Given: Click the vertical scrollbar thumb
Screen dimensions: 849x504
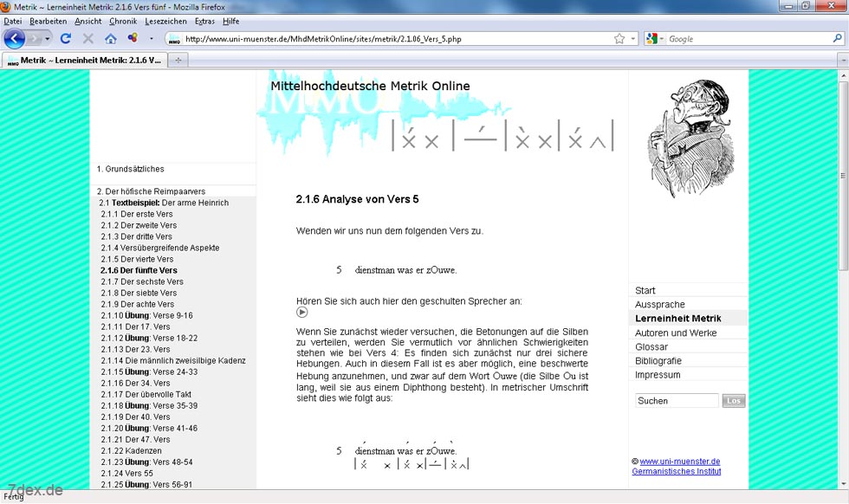Looking at the screenshot, I should 842,175.
